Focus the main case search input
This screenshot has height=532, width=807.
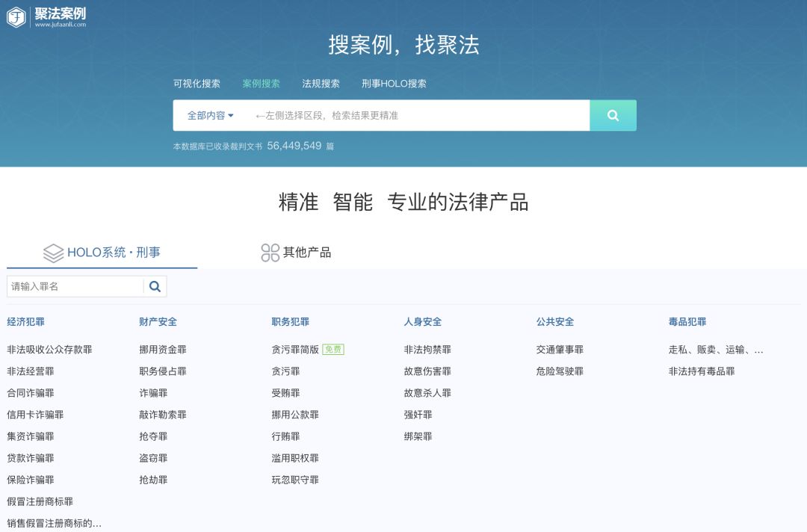tap(419, 115)
